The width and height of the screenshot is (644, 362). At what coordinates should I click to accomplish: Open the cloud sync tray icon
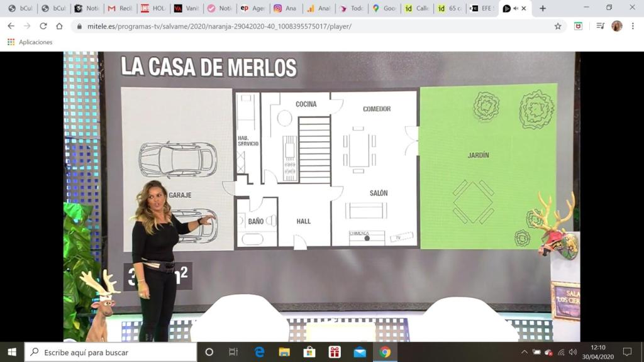click(x=548, y=352)
